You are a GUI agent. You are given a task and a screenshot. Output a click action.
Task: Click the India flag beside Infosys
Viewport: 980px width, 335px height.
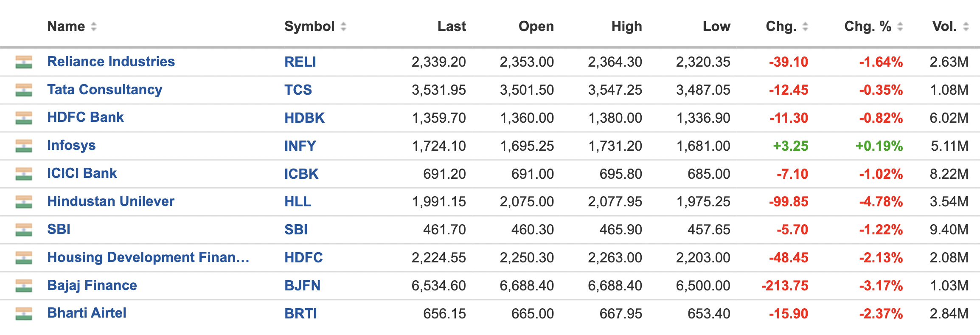point(24,146)
